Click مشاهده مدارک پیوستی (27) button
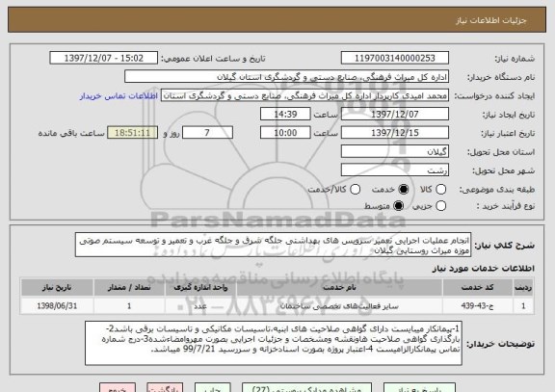Viewport: 555px width, 392px height. (x=306, y=387)
